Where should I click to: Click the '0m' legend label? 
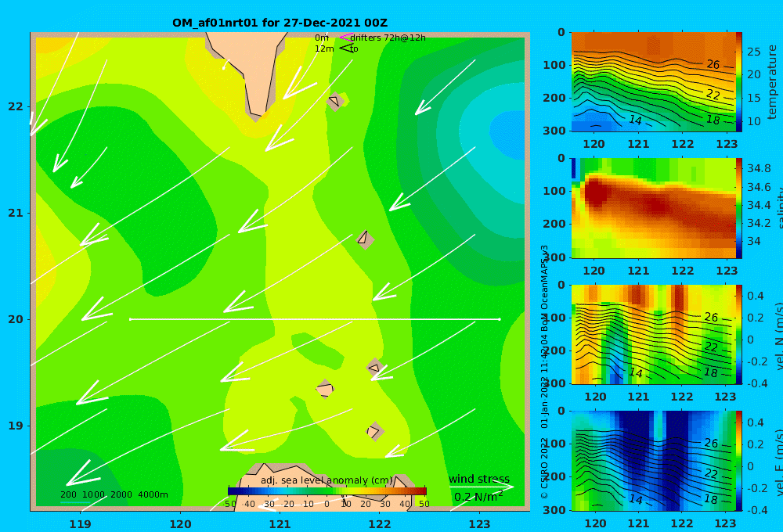[322, 38]
